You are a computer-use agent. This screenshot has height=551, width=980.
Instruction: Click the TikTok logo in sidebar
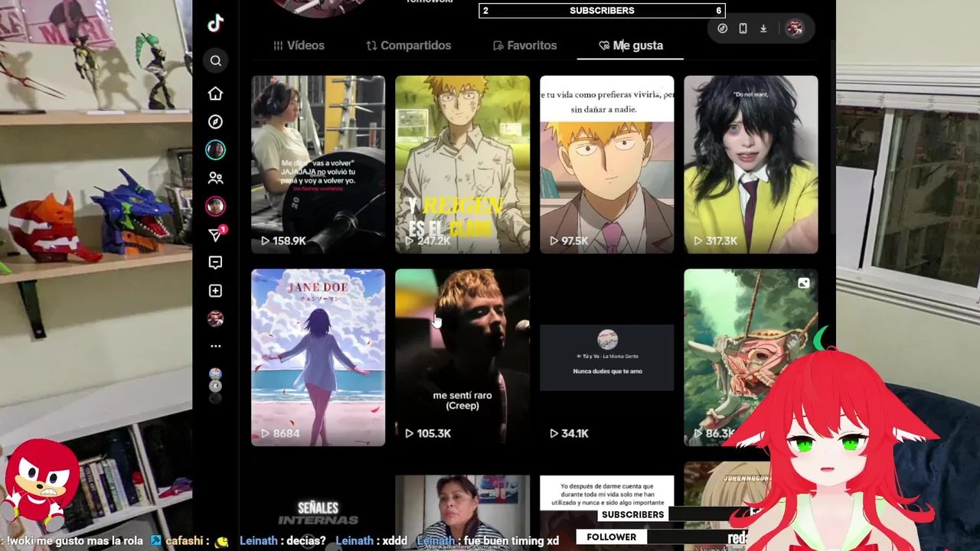click(215, 23)
